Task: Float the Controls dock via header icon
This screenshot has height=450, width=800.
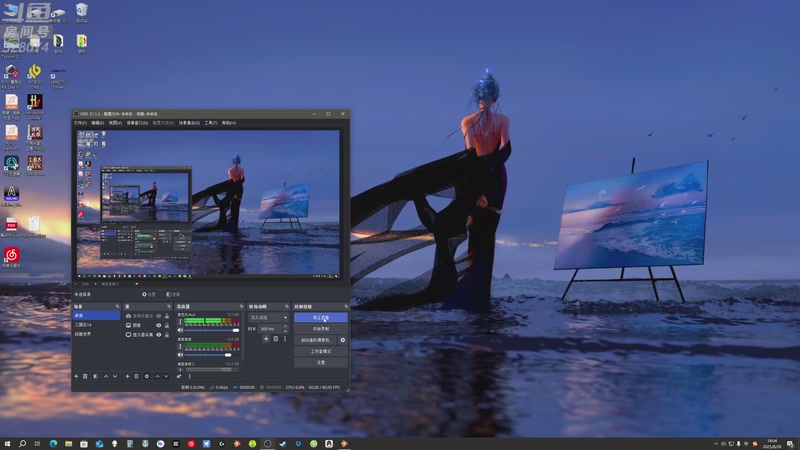Action: click(346, 307)
